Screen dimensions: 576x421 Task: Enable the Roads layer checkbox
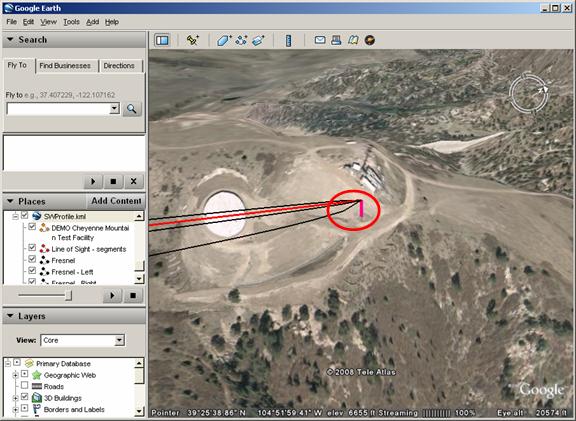coord(24,385)
